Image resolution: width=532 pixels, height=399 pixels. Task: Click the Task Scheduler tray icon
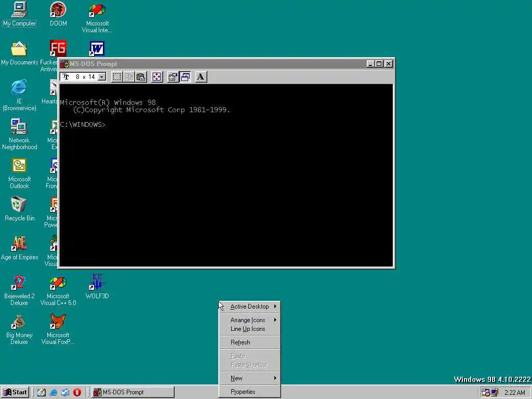click(x=486, y=392)
